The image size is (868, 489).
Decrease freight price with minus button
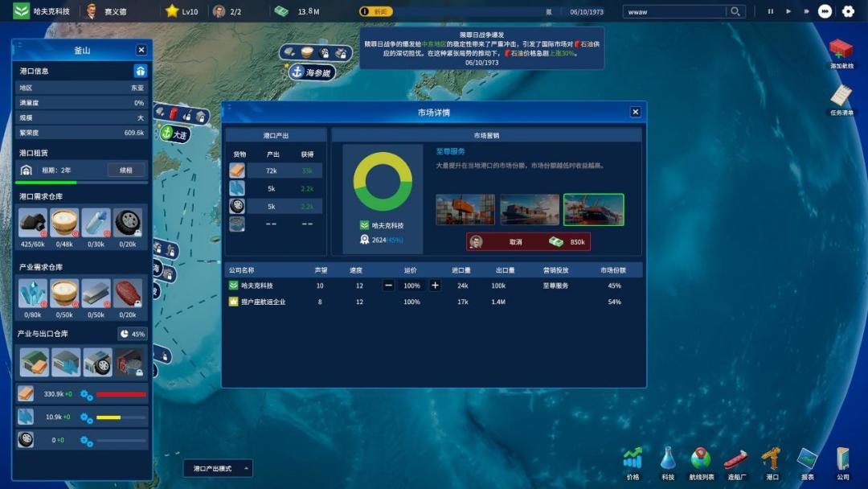(x=389, y=286)
